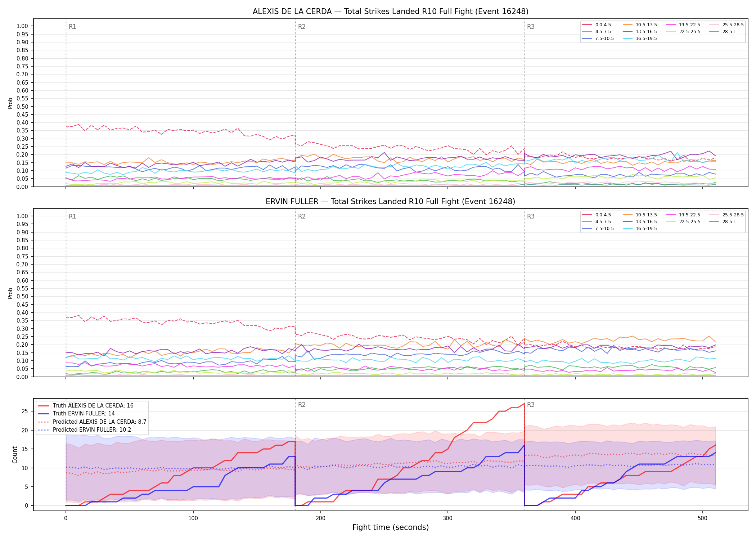Click the 500 tick on the time axis
The width and height of the screenshot is (756, 540).
(x=702, y=518)
